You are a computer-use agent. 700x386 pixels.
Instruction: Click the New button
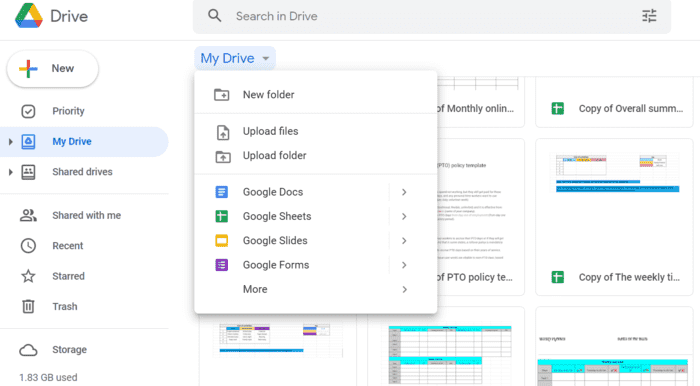tap(53, 69)
